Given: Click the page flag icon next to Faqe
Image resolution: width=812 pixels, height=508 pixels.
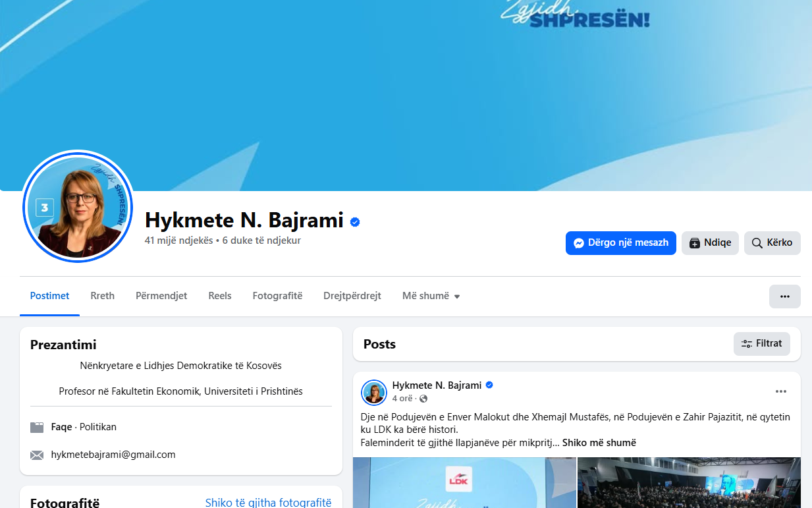Looking at the screenshot, I should pyautogui.click(x=37, y=428).
